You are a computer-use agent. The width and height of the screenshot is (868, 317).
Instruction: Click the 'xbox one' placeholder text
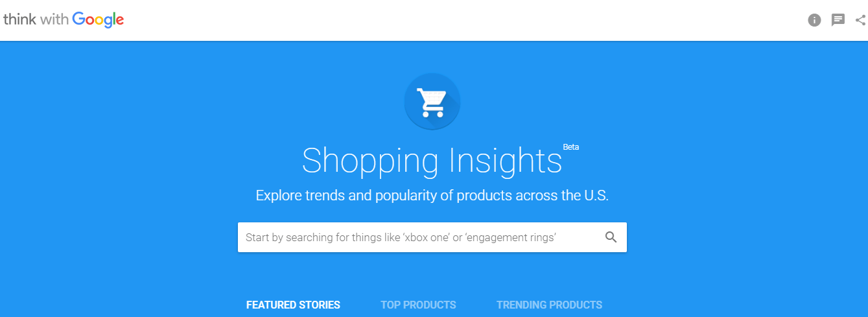[x=427, y=238]
